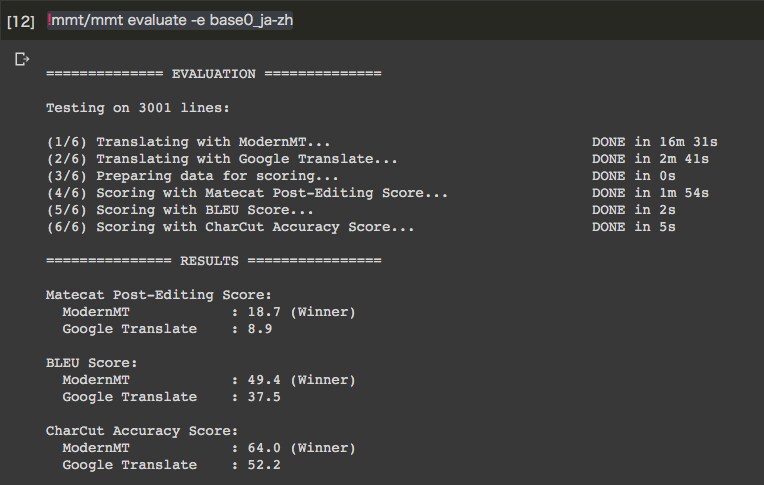Click '(3/6) Preparing data for scoring...' line

pyautogui.click(x=192, y=176)
